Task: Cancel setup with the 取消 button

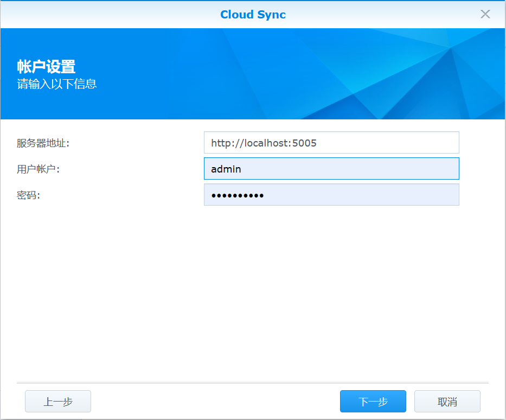Action: tap(447, 402)
